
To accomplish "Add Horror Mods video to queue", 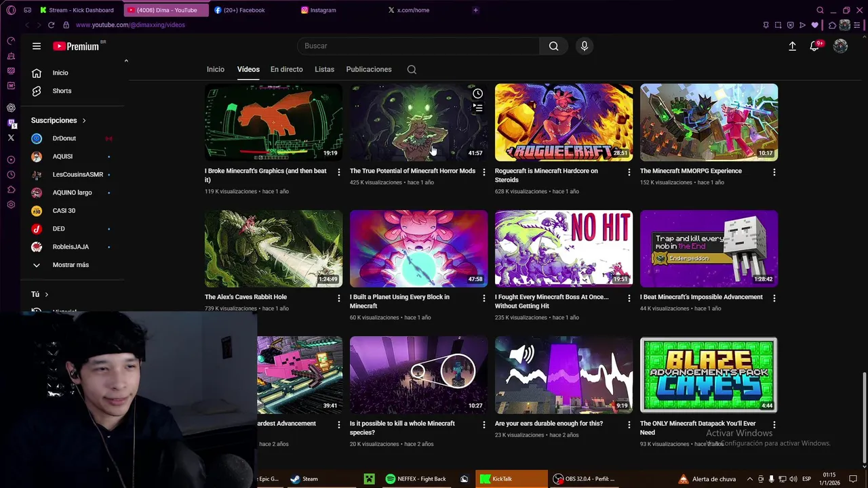I will click(478, 108).
